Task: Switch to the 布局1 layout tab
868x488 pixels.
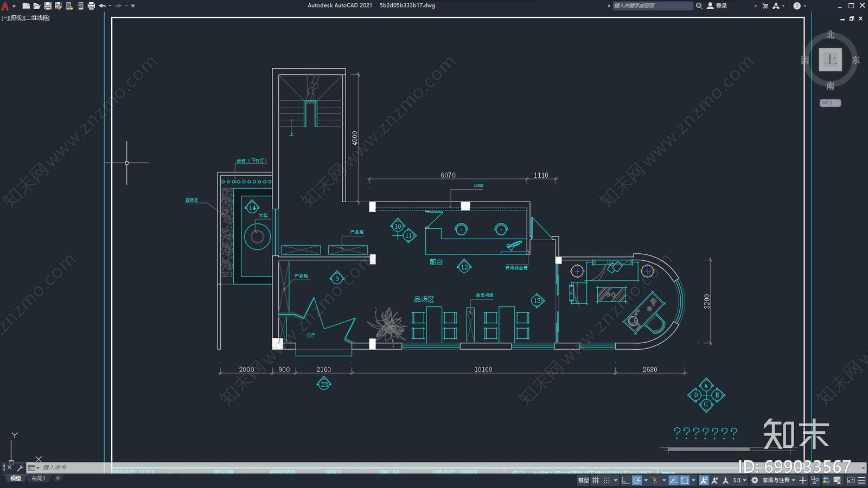Action: pos(38,478)
